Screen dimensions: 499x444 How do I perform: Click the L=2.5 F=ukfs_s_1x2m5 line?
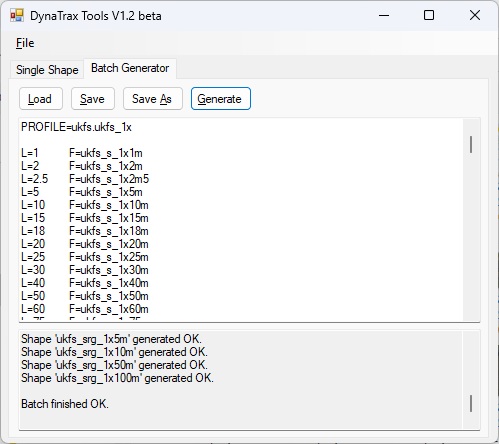85,179
